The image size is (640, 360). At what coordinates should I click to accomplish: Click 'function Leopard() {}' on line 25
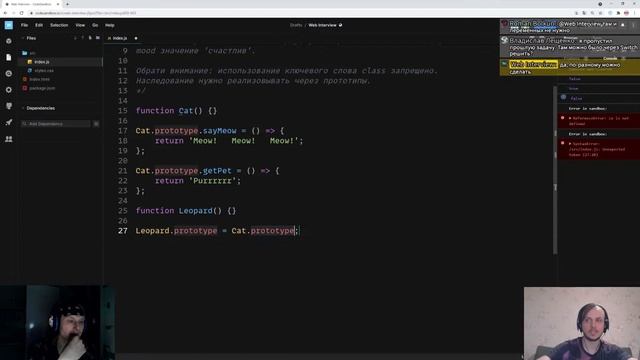[186, 211]
